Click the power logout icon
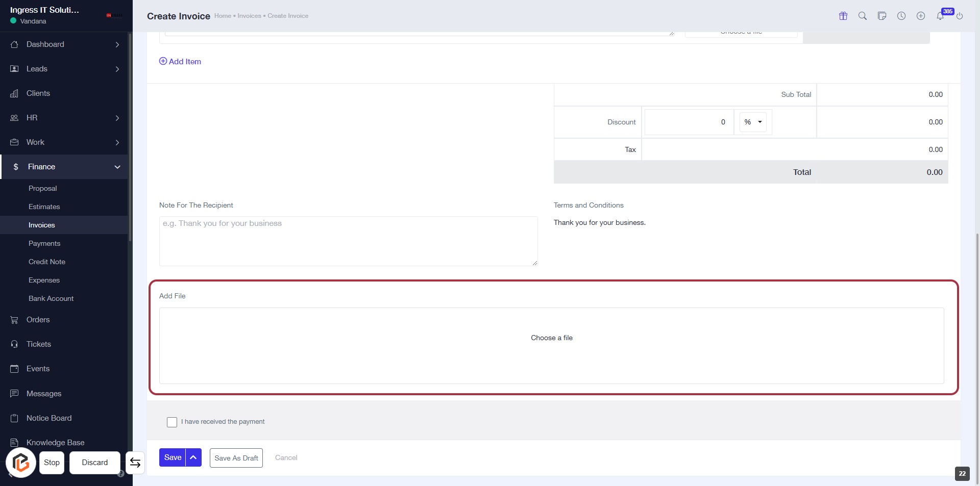 (960, 16)
